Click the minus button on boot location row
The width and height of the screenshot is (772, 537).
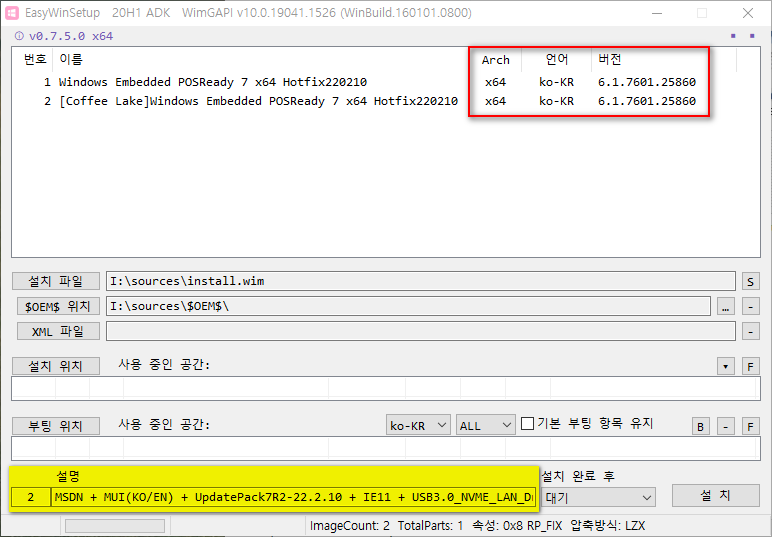[726, 426]
